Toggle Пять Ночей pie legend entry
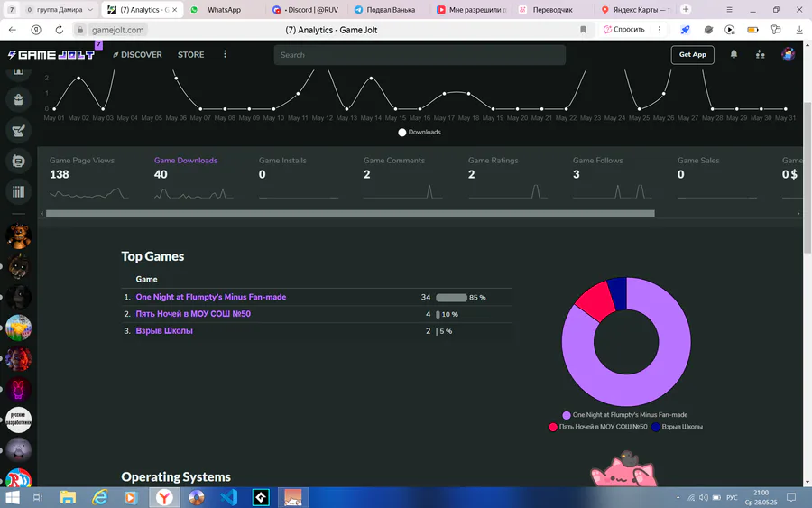The image size is (812, 508). pyautogui.click(x=597, y=427)
